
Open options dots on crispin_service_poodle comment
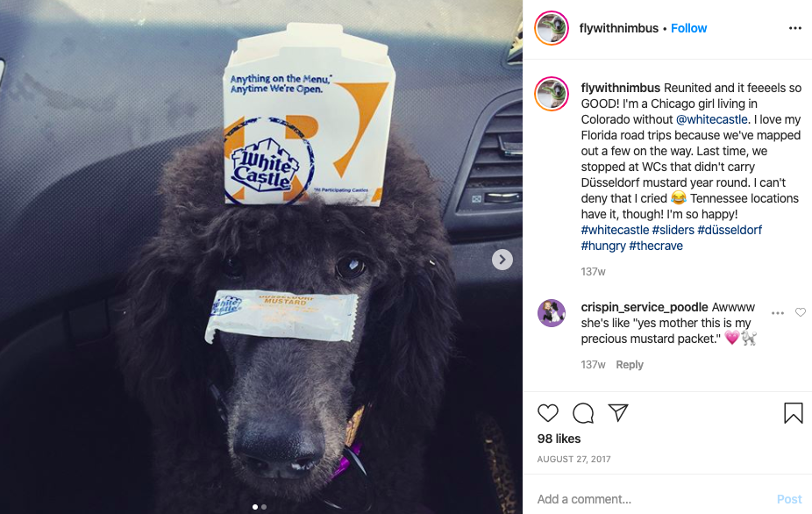click(x=777, y=313)
